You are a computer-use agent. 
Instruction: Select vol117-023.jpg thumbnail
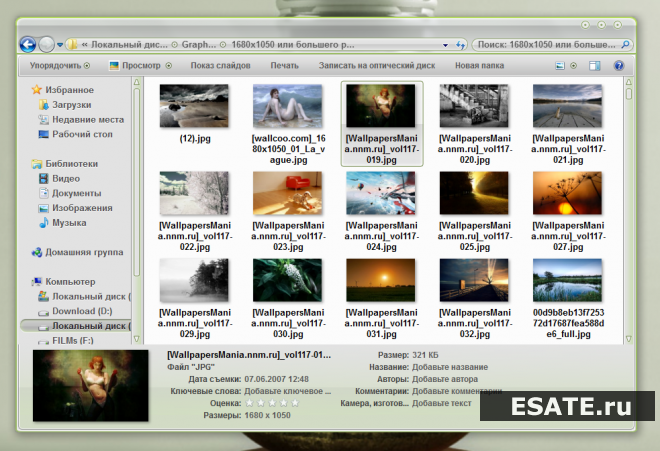[287, 193]
